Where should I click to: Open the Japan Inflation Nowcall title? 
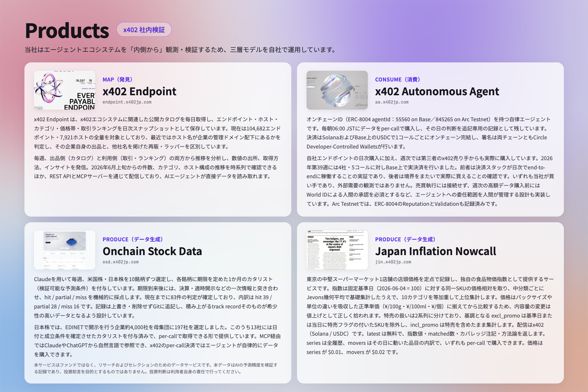[435, 251]
